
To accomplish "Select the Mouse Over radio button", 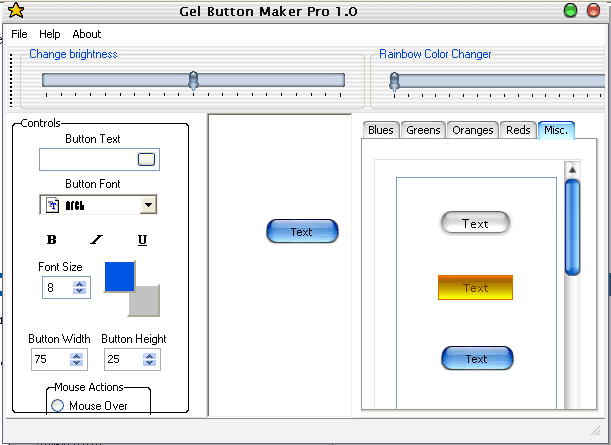I will (x=57, y=405).
